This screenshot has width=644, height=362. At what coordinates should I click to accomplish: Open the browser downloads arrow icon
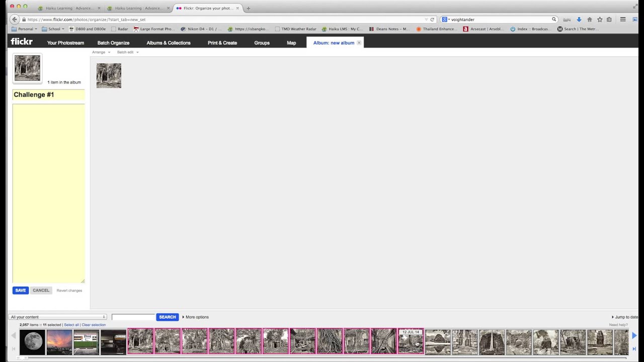coord(579,20)
